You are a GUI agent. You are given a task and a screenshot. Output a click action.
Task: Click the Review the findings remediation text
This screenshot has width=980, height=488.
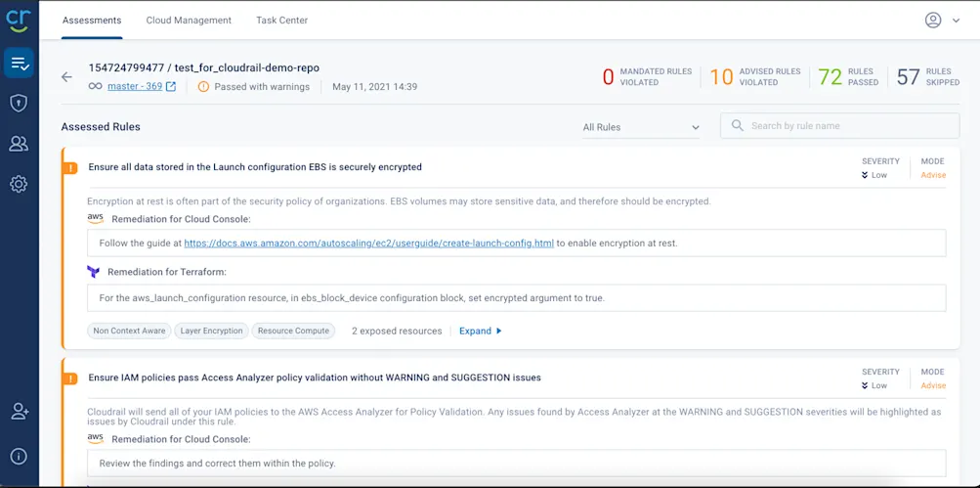pos(218,464)
